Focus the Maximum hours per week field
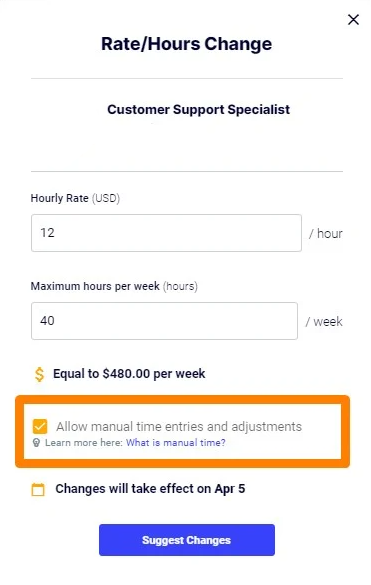Image resolution: width=371 pixels, height=585 pixels. click(164, 321)
